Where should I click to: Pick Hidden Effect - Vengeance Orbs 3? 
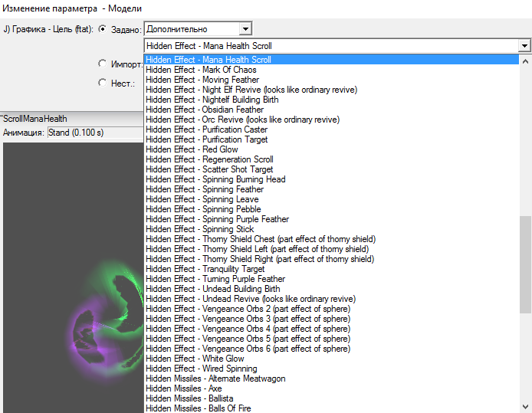331,319
